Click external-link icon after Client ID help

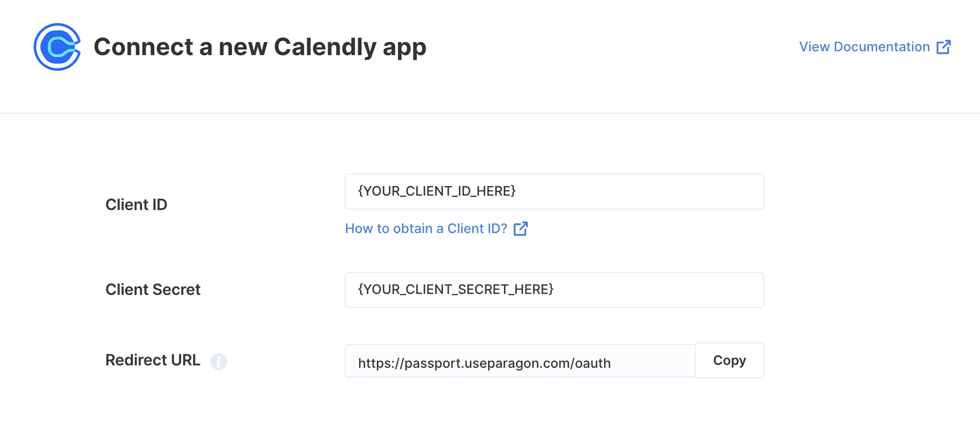521,229
